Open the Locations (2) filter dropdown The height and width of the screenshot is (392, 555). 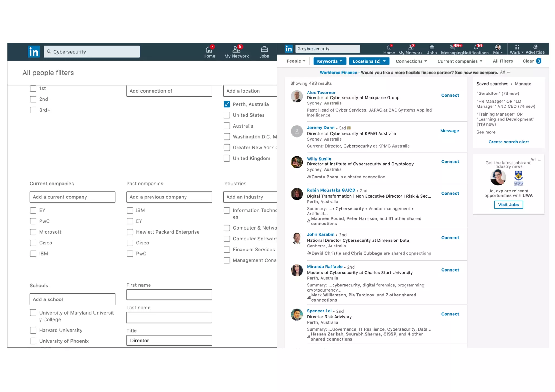click(x=369, y=61)
